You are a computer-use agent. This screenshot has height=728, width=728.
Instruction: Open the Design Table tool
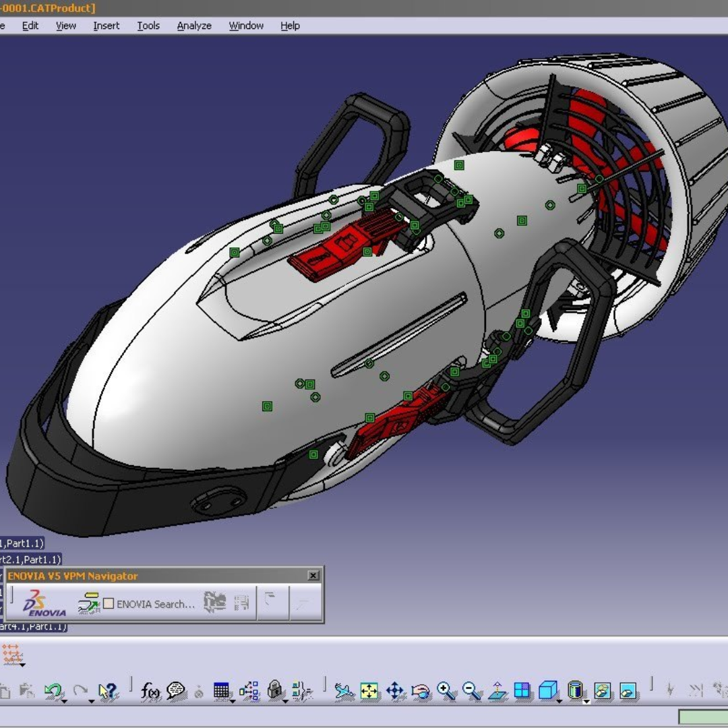220,690
